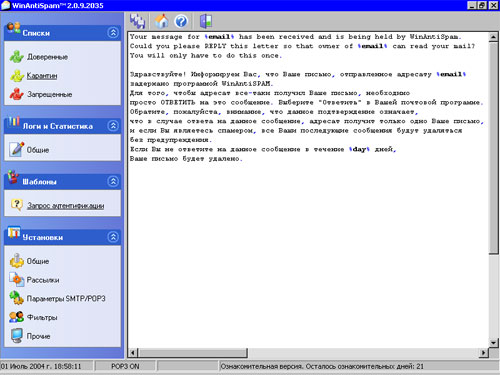500x375 pixels.
Task: Click the Шаблоны header title
Action: click(x=39, y=182)
